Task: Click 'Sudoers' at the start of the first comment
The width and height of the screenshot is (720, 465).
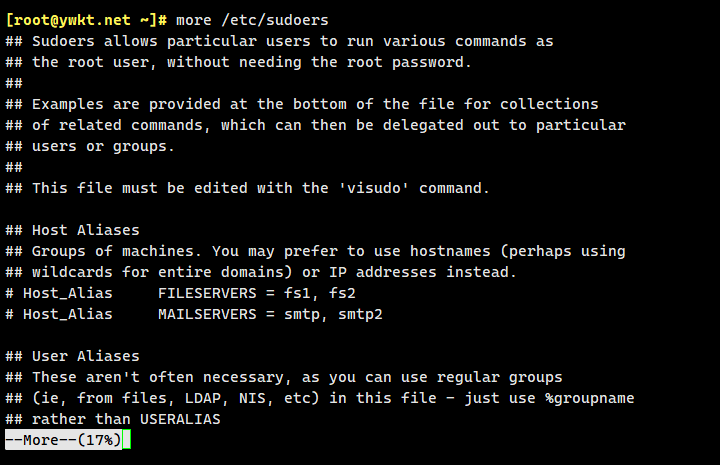Action: (61, 41)
